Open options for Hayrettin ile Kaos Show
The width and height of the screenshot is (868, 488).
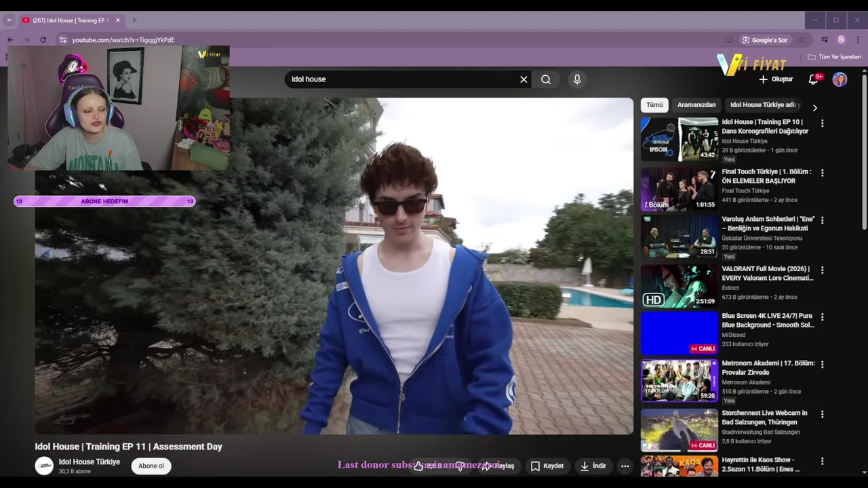[x=823, y=462]
